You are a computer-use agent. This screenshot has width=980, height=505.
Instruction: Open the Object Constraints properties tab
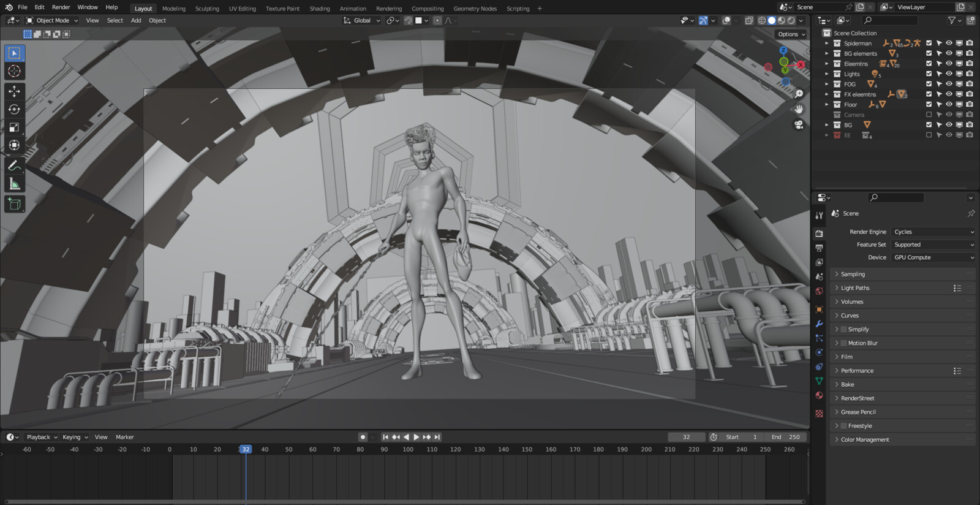pos(819,366)
